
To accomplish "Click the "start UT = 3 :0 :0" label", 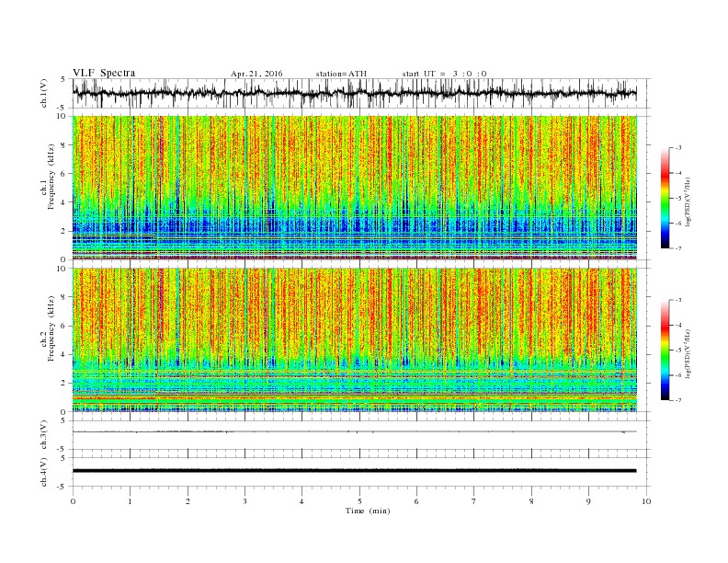I will (x=444, y=74).
